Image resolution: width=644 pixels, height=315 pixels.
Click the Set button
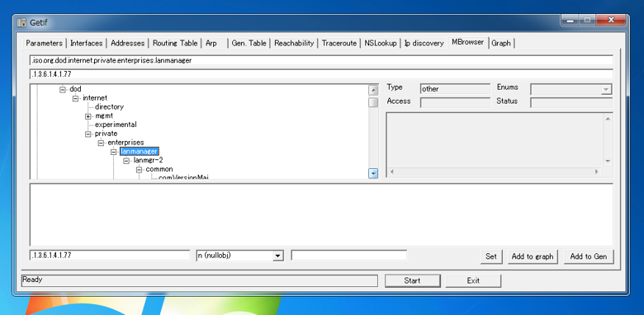pos(491,256)
